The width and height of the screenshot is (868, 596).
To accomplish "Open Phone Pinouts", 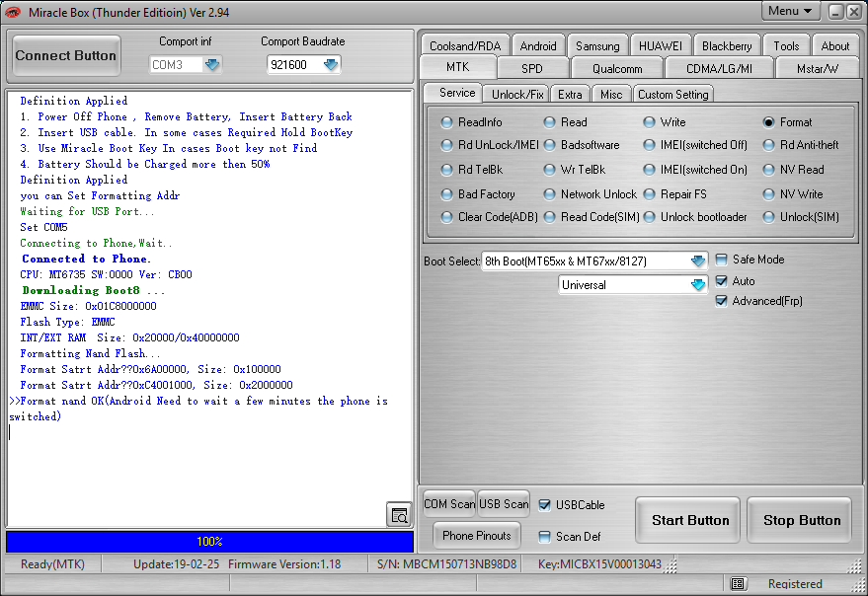I will click(x=477, y=536).
